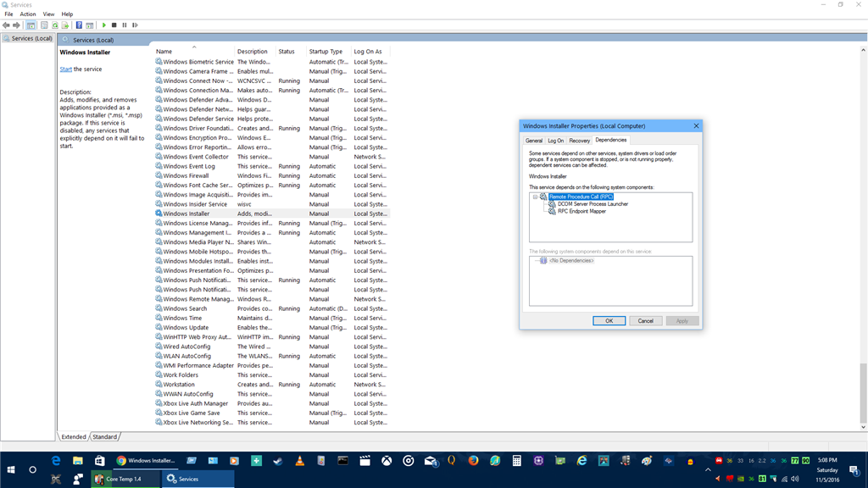Open Microsoft Edge from the taskbar
This screenshot has width=868, height=488.
click(x=56, y=460)
